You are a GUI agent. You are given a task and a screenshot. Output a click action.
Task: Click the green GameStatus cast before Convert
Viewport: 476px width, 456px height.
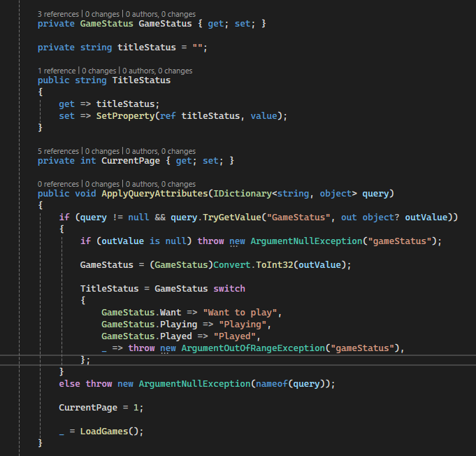point(181,264)
